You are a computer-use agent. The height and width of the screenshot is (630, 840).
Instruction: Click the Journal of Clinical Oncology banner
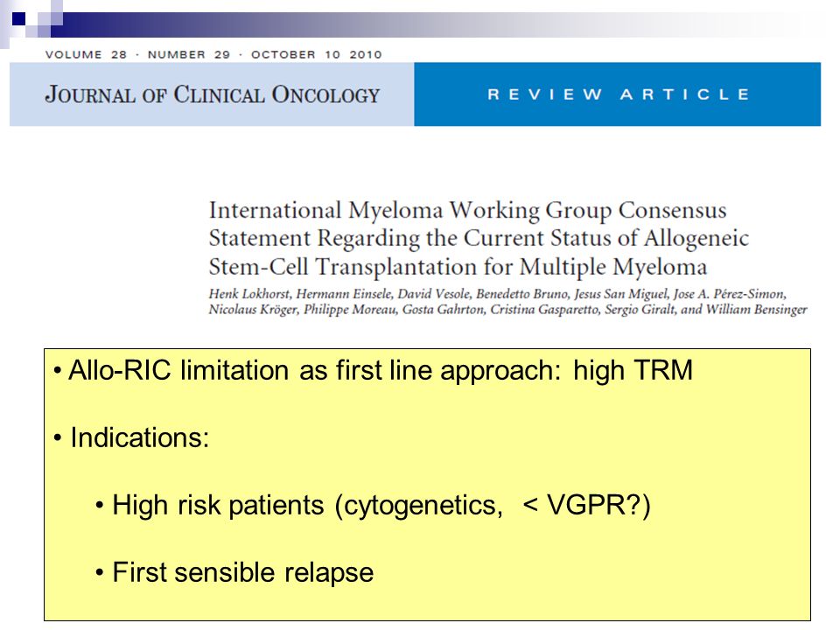[x=212, y=94]
